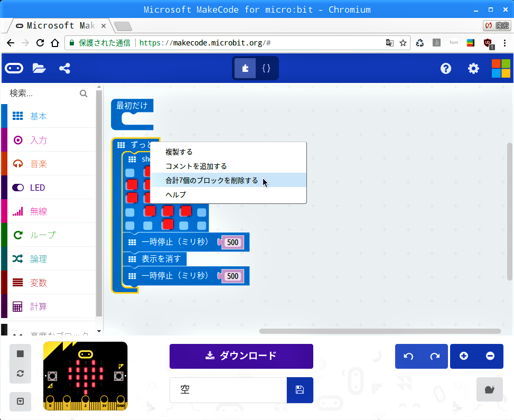
Task: Select ヘルプ in the context menu
Action: click(228, 194)
